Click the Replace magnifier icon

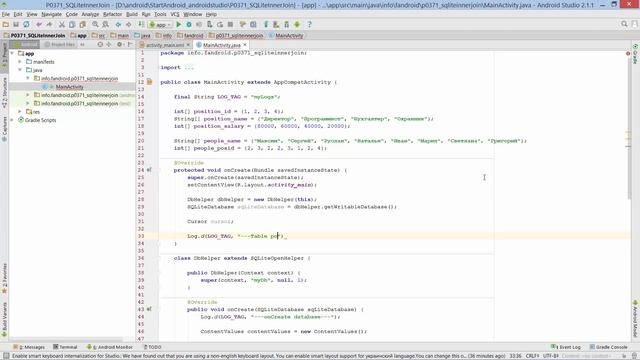pos(105,24)
